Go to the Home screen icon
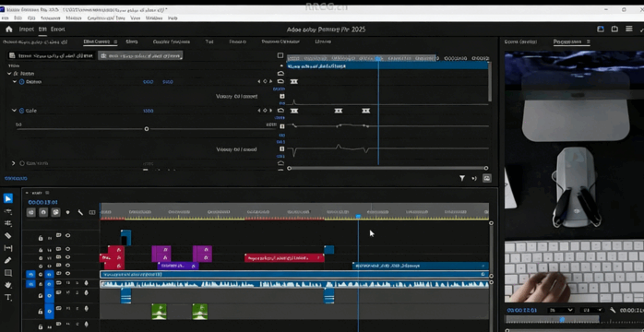Image resolution: width=644 pixels, height=332 pixels. 9,30
